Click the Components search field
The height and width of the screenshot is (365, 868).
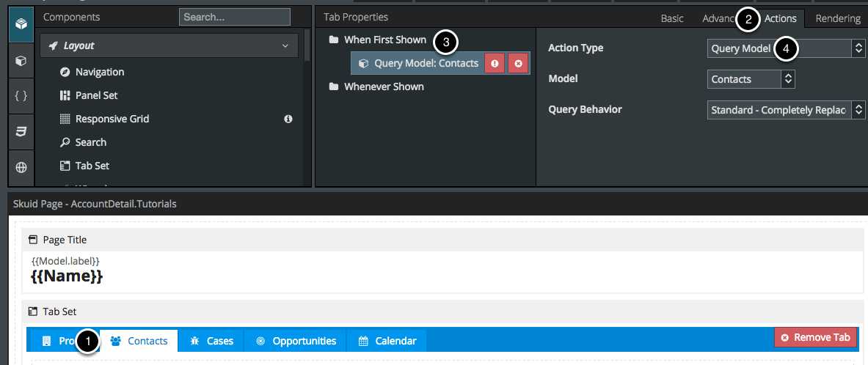pyautogui.click(x=234, y=17)
